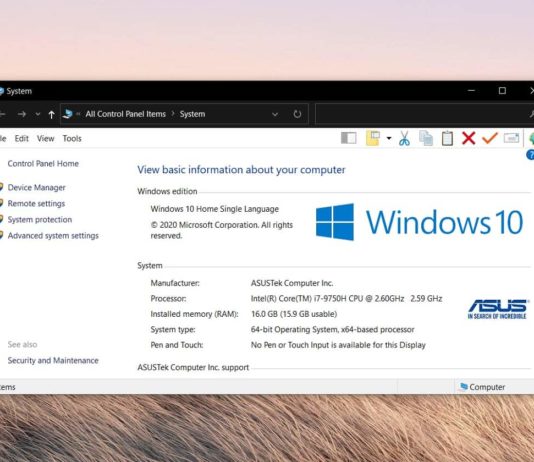
Task: Click the 'Processor:' label
Action: pyautogui.click(x=168, y=299)
